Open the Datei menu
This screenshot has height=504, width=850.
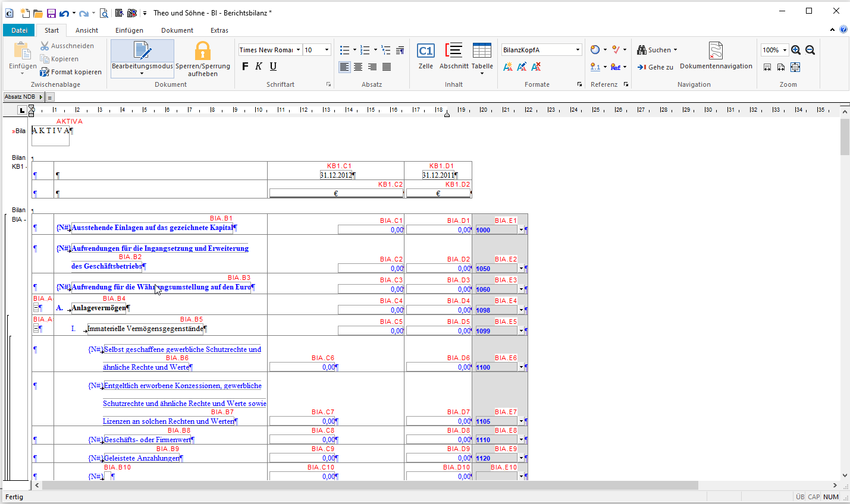19,30
